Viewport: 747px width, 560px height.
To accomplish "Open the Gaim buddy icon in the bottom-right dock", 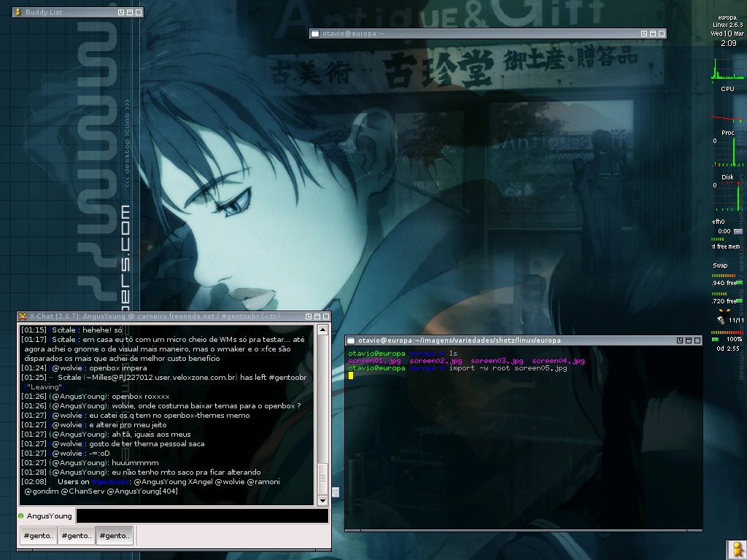I will (736, 550).
